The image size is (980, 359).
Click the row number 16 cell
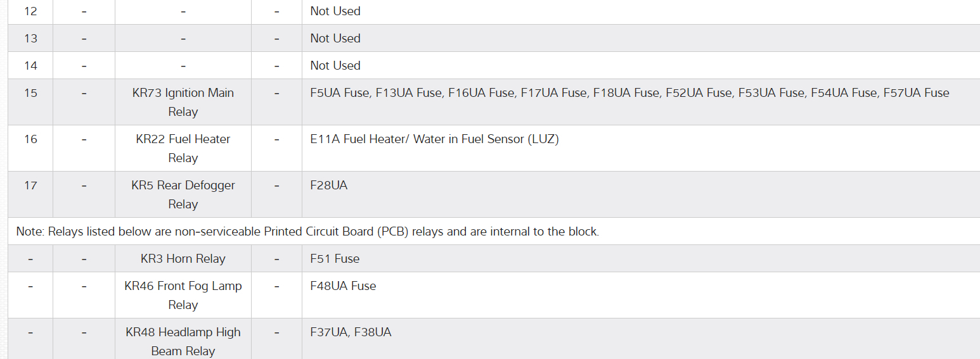[30, 139]
